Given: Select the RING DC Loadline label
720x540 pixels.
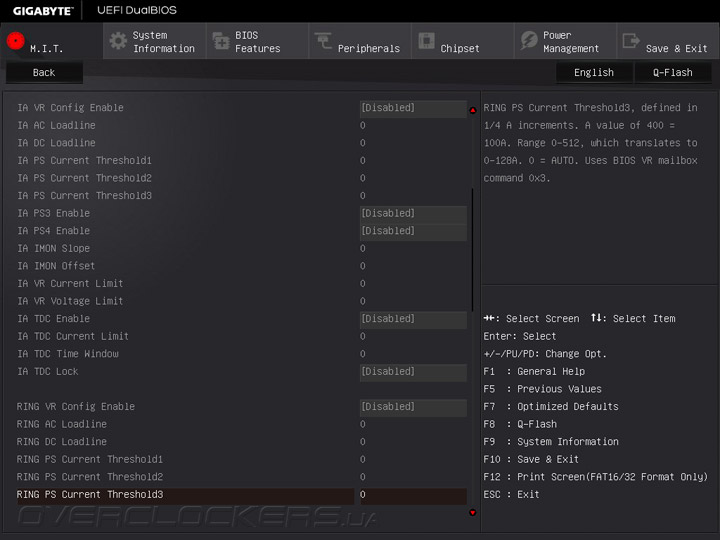Looking at the screenshot, I should pyautogui.click(x=62, y=442).
